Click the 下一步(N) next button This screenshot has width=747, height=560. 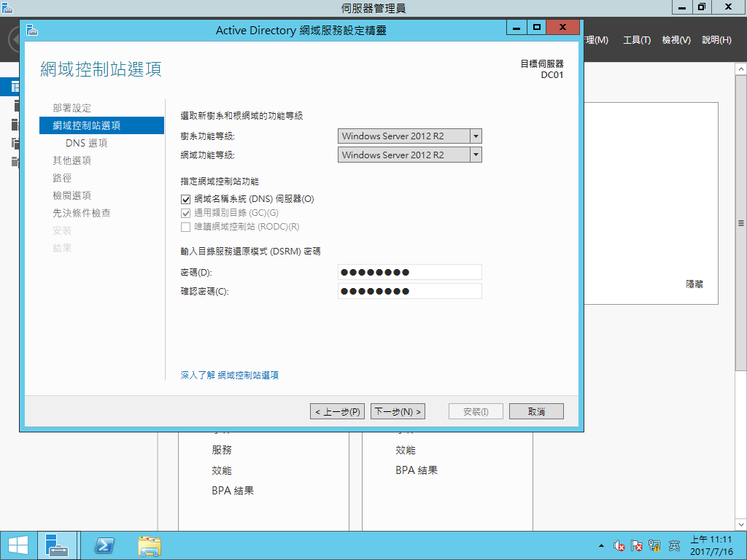coord(398,411)
